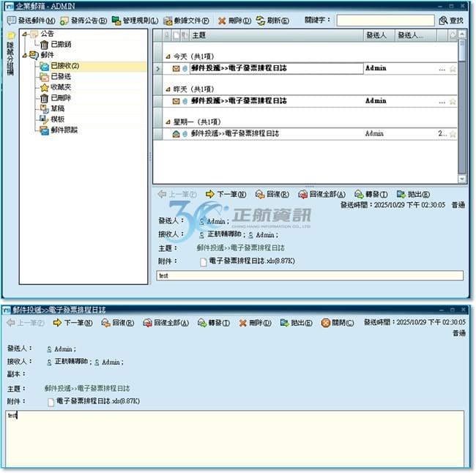The height and width of the screenshot is (473, 476).
Task: Collapse the 星期一 (共1項) group
Action: (x=168, y=122)
